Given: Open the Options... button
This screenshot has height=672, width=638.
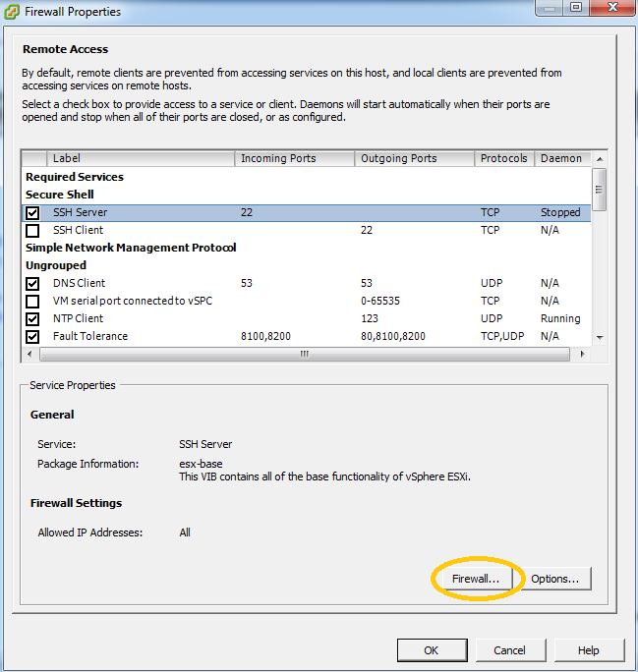Looking at the screenshot, I should (x=555, y=579).
